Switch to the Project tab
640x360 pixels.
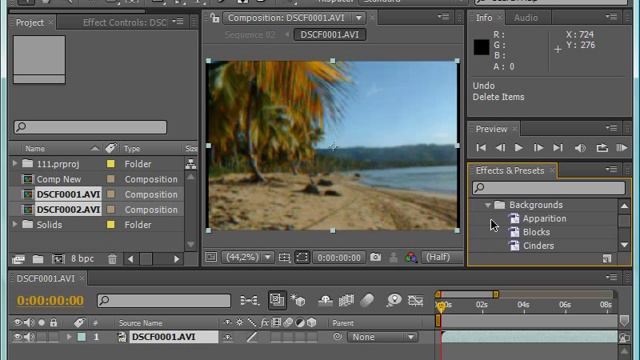click(30, 22)
